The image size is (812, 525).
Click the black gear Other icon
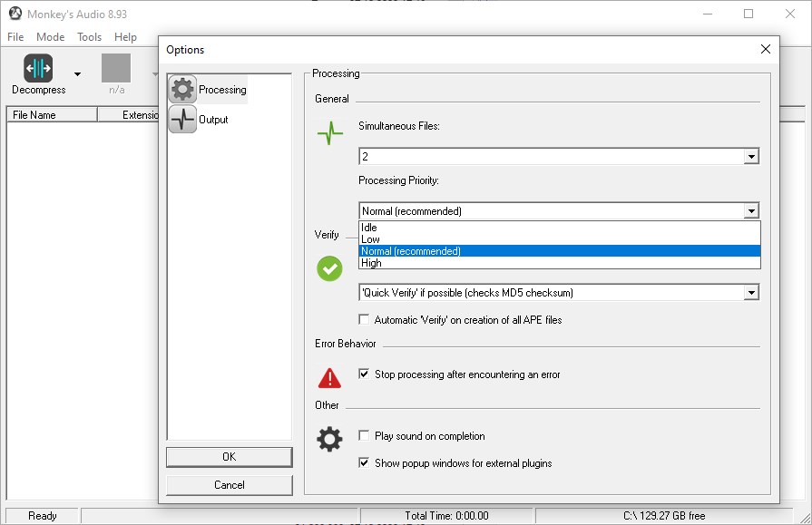[329, 440]
